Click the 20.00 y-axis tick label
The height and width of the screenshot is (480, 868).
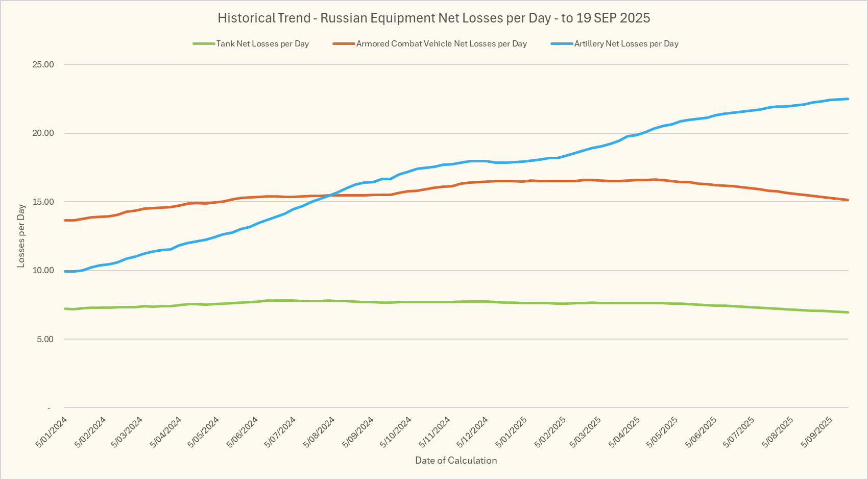pyautogui.click(x=43, y=133)
